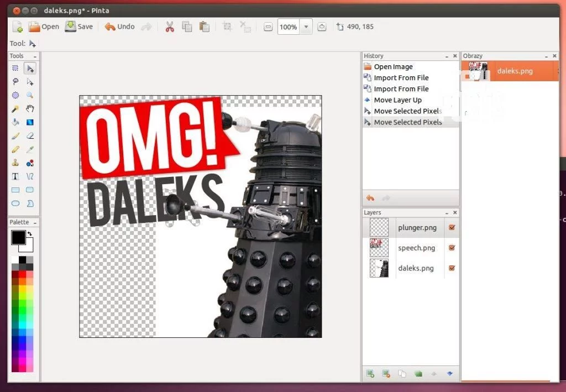Select last 'Move Selected Pixels' history entry

click(x=411, y=122)
